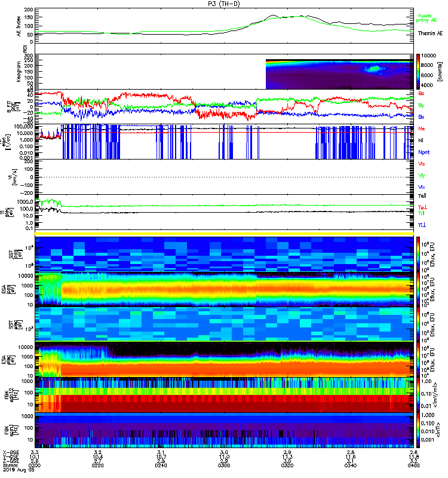The width and height of the screenshot is (448, 478).
Task: Click the SST electrons Eflux color bar
Action: [419, 324]
